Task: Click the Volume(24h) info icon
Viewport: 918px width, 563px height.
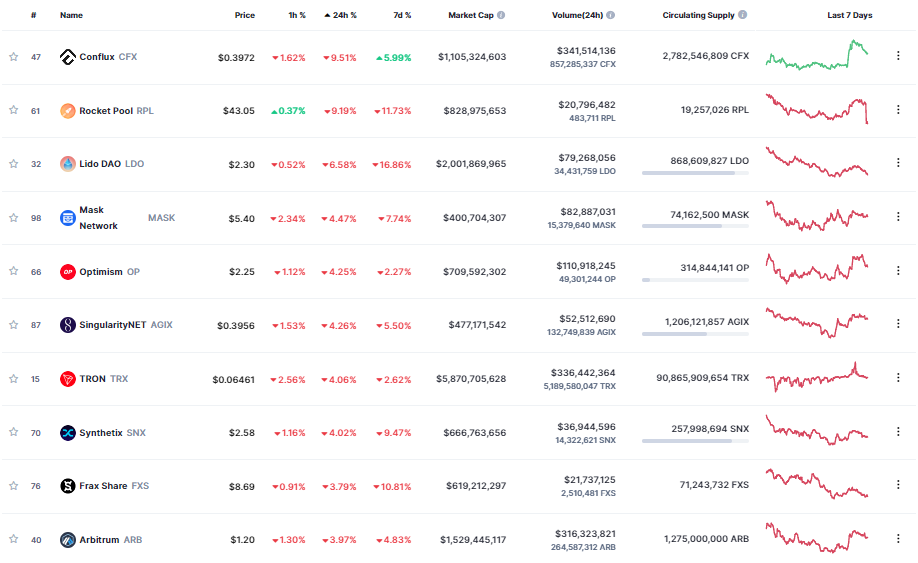Action: point(611,16)
